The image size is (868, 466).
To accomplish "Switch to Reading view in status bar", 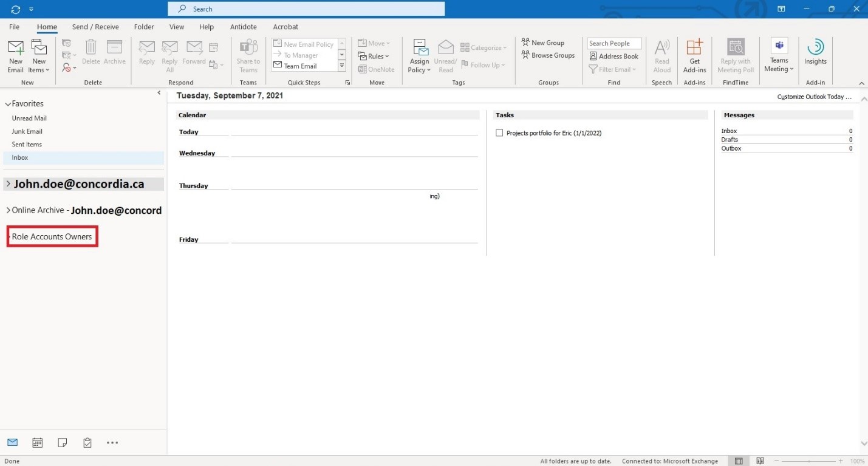I will [x=760, y=461].
